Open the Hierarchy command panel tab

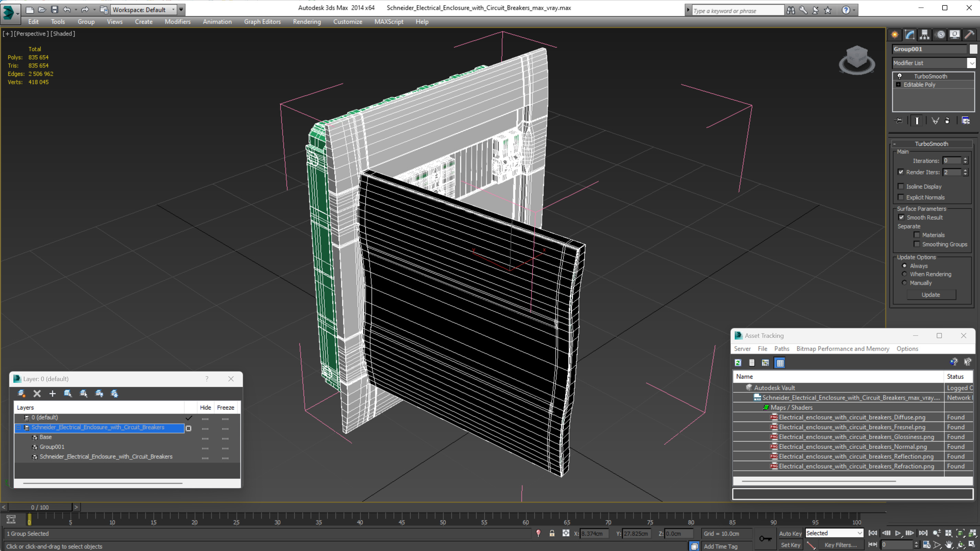point(924,35)
